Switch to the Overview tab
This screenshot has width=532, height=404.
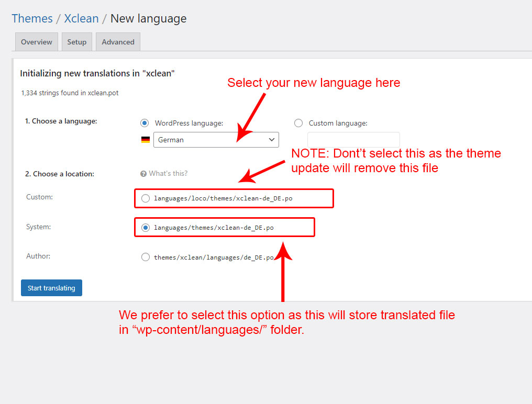pyautogui.click(x=37, y=42)
